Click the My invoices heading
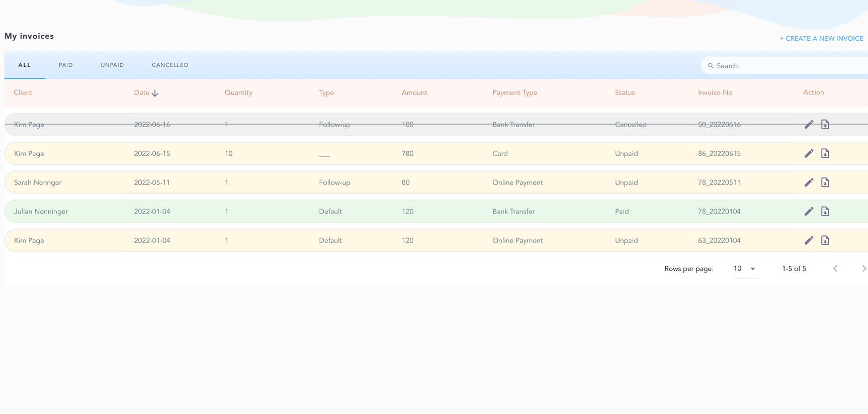Screen dimensions: 868x414 click(x=29, y=36)
